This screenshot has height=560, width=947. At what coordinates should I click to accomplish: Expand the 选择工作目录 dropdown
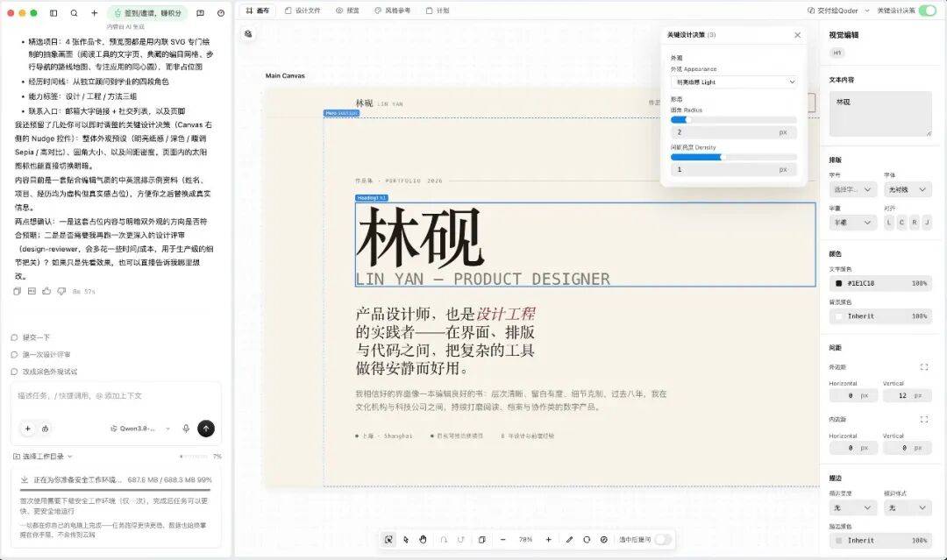coord(43,457)
